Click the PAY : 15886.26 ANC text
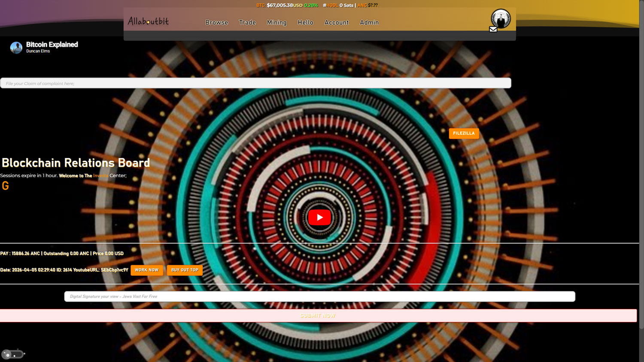The width and height of the screenshot is (644, 362). (x=21, y=253)
